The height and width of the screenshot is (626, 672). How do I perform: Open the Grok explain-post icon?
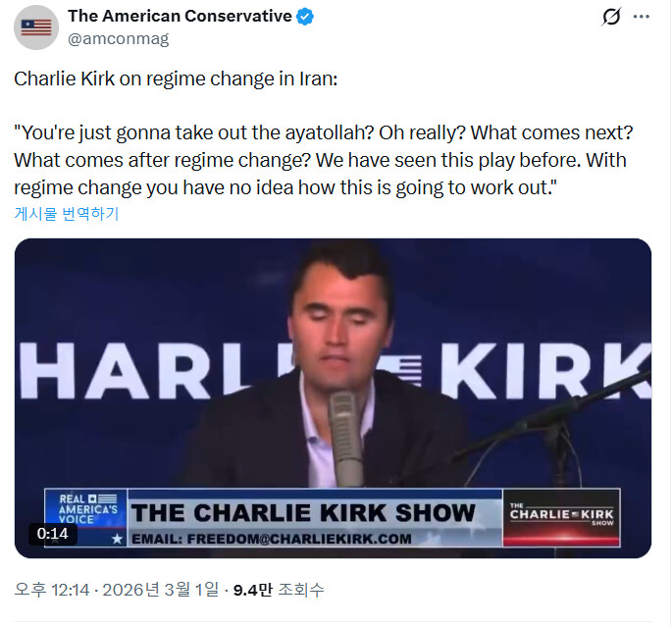(x=611, y=17)
